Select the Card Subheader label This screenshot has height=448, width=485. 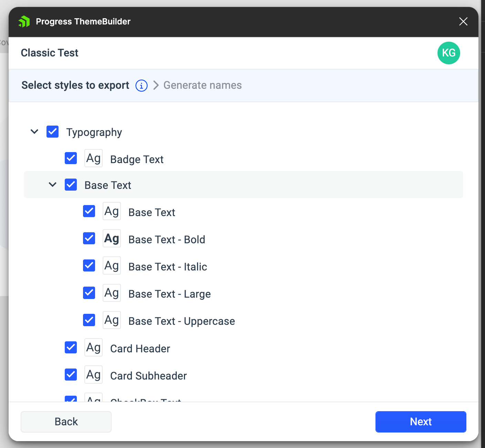[148, 376]
